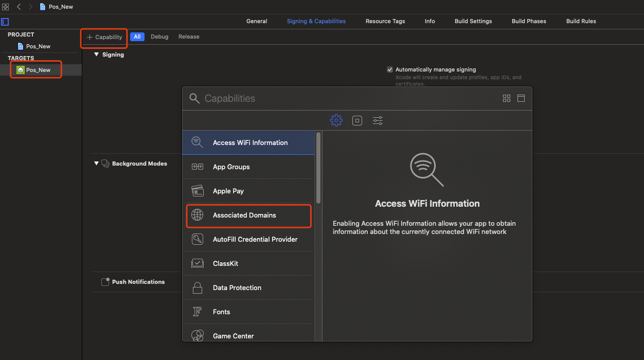Open the Resource Tags tab

pos(385,21)
